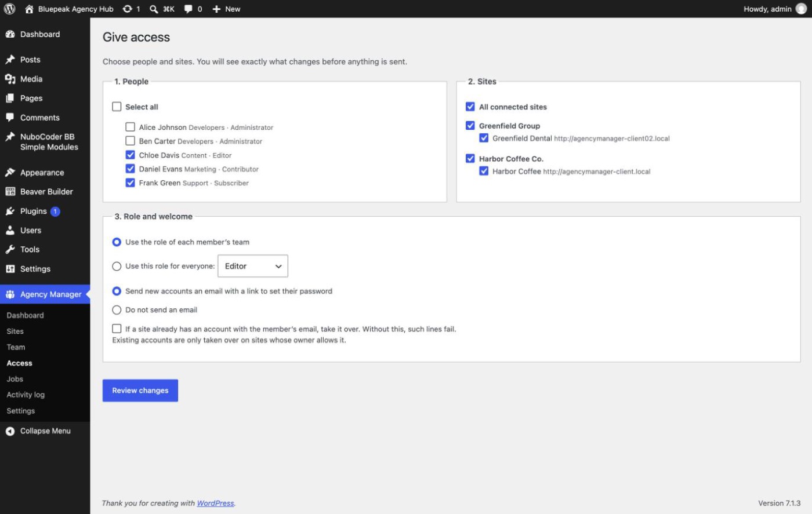Open the Bluepeak Agency Hub home icon
This screenshot has height=514, width=812.
pyautogui.click(x=29, y=9)
